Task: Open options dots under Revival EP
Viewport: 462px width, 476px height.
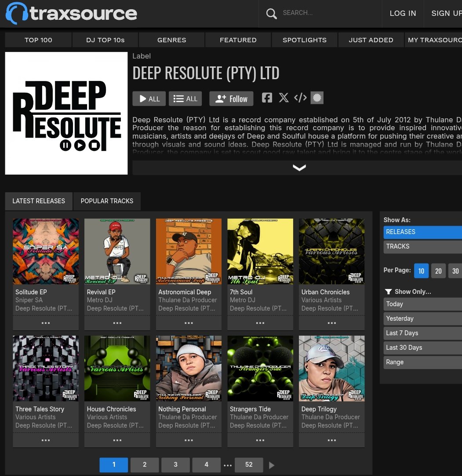Action: (x=117, y=323)
